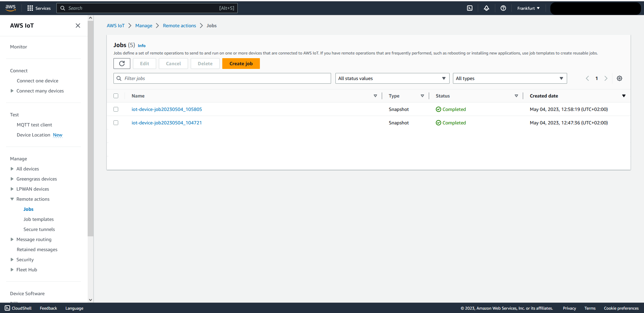Sort by Status column arrow
Image resolution: width=644 pixels, height=313 pixels.
pos(516,96)
